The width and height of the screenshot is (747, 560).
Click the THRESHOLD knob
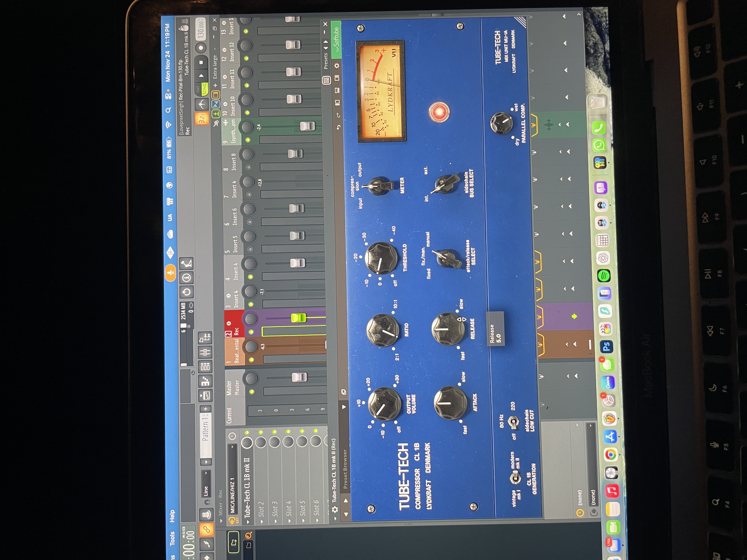tap(381, 258)
